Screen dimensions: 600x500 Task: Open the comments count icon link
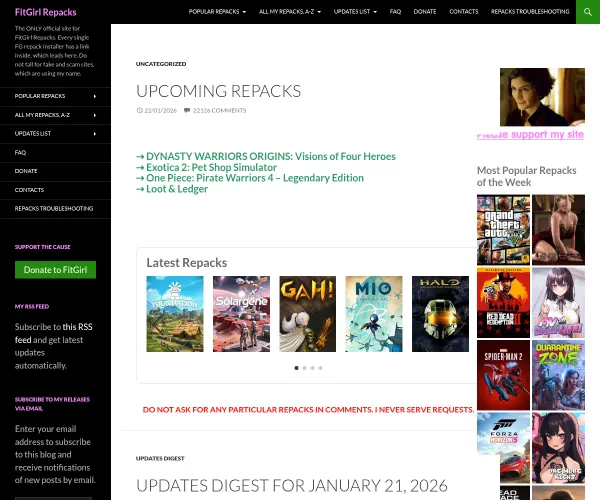(x=187, y=110)
